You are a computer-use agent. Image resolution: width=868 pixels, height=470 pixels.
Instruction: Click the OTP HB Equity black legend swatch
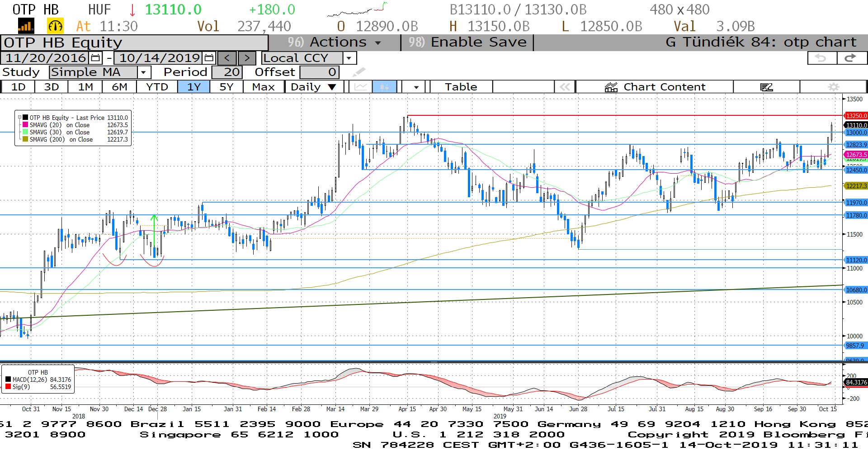(x=25, y=118)
